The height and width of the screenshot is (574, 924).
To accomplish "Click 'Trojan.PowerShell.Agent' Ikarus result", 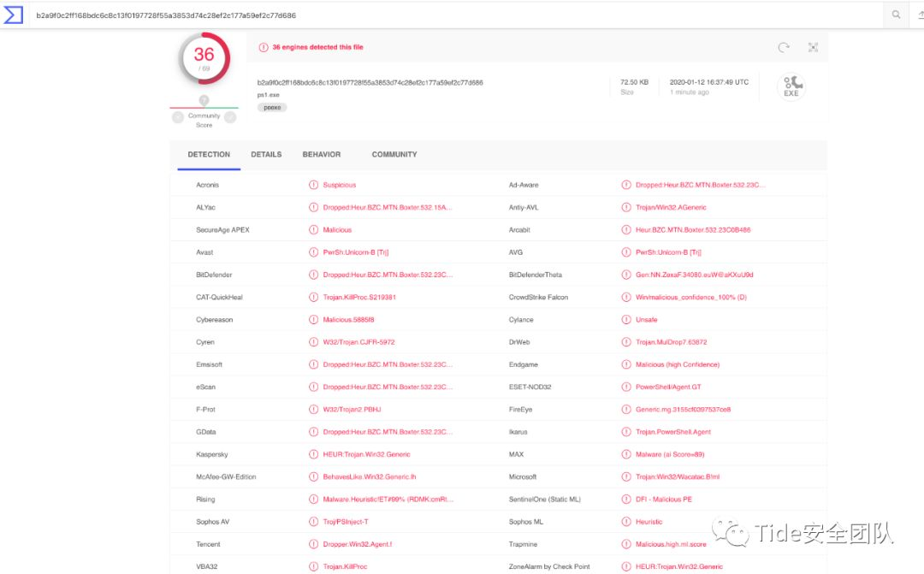I will (x=673, y=432).
